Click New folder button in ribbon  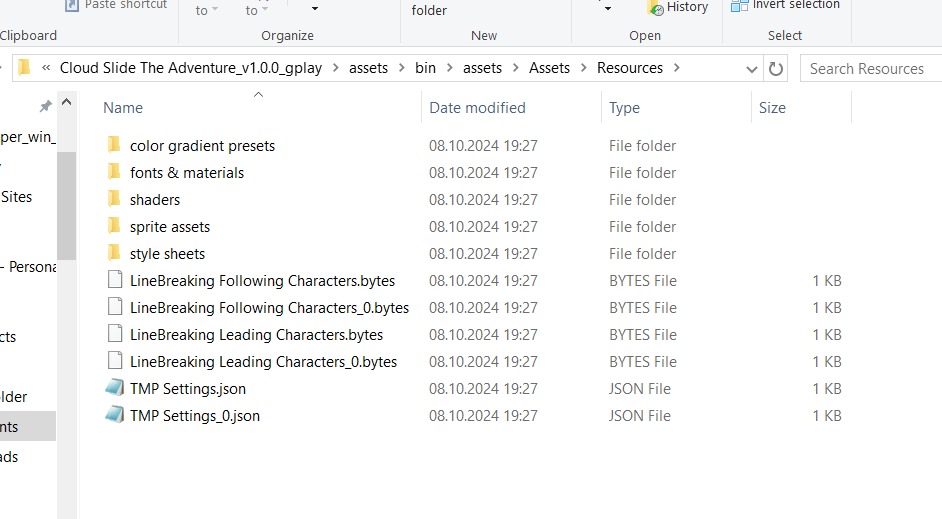pyautogui.click(x=429, y=10)
